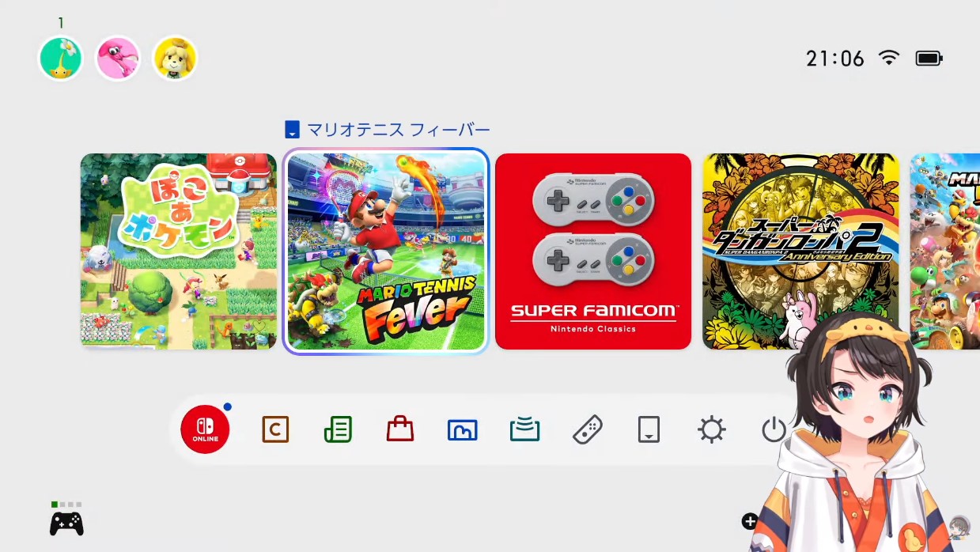Open Nintendo eShop shopping bag icon
This screenshot has width=980, height=552.
coord(400,429)
